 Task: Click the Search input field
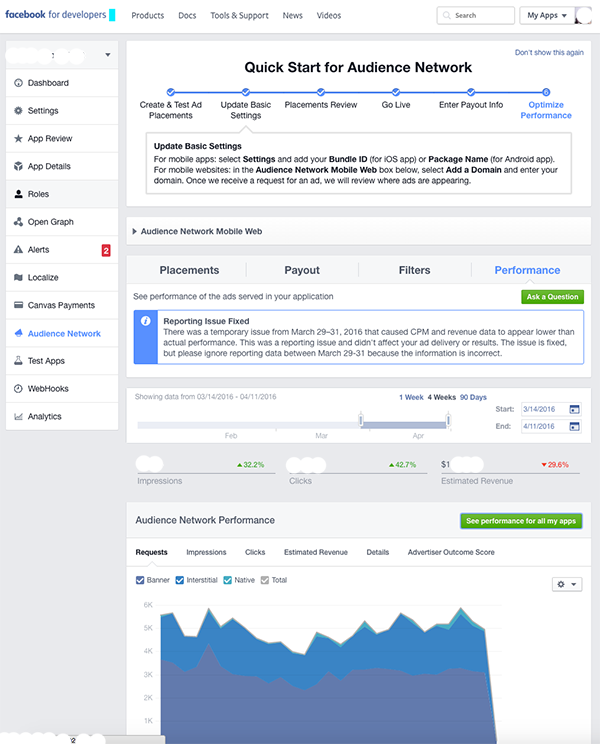476,16
